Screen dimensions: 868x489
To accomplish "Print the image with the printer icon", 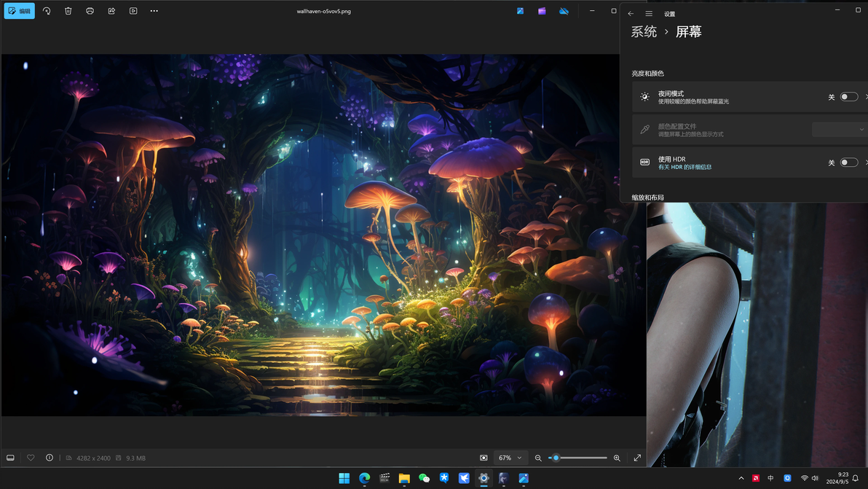I will pos(90,11).
